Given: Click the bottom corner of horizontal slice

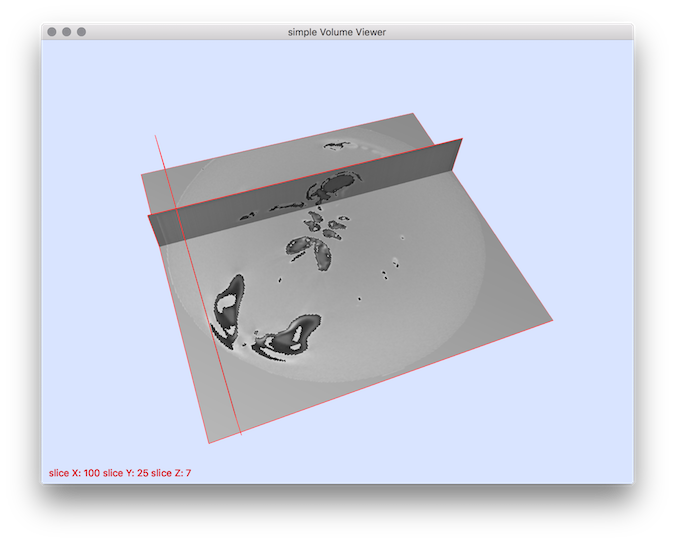Looking at the screenshot, I should (209, 442).
